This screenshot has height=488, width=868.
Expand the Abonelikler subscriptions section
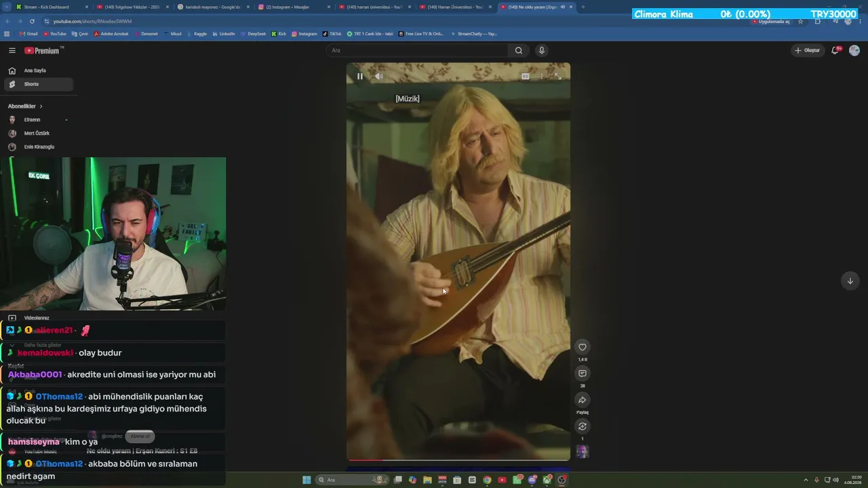point(25,106)
